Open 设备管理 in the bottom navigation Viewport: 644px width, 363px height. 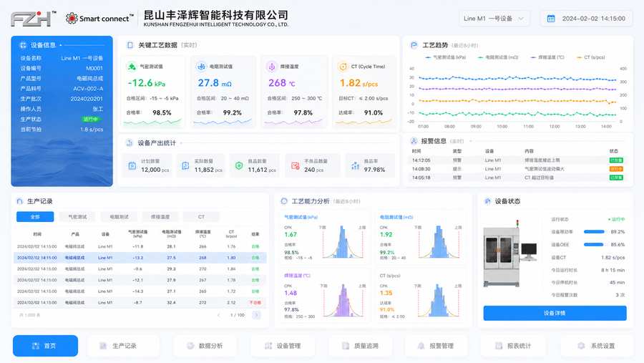283,346
